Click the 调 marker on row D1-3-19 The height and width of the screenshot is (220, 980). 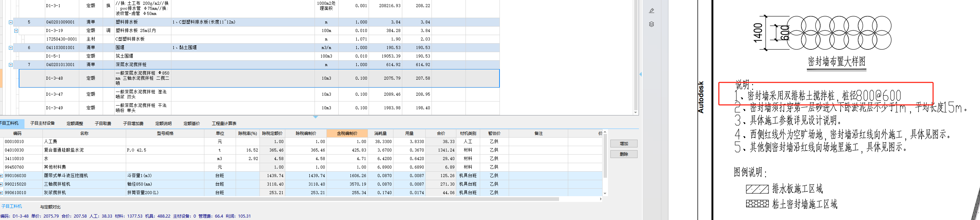[108, 31]
